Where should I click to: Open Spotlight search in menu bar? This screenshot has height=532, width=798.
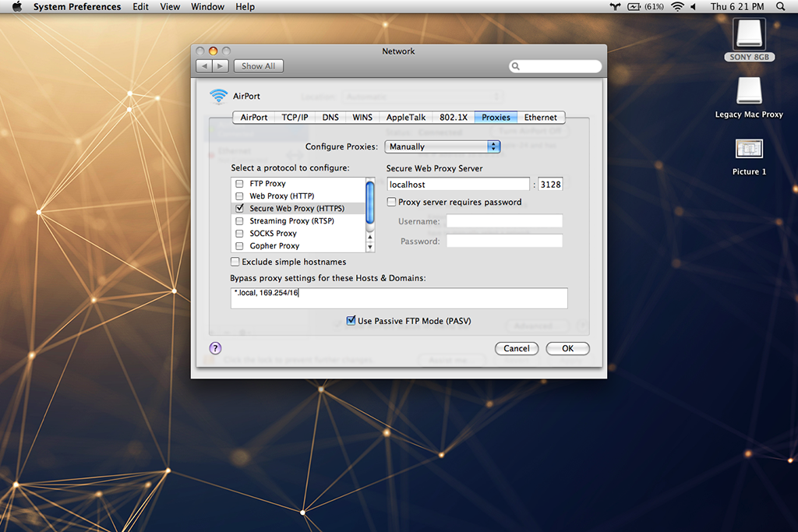[x=781, y=6]
